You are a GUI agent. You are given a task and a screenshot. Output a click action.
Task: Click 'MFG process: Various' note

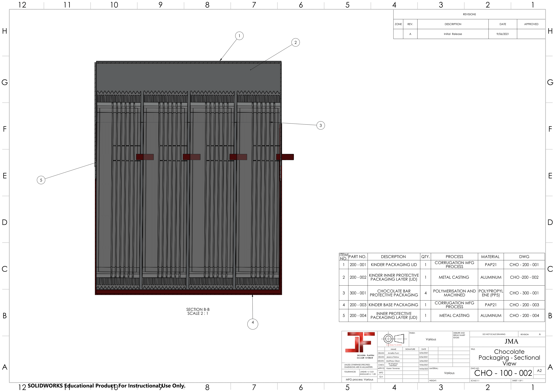[x=359, y=379]
